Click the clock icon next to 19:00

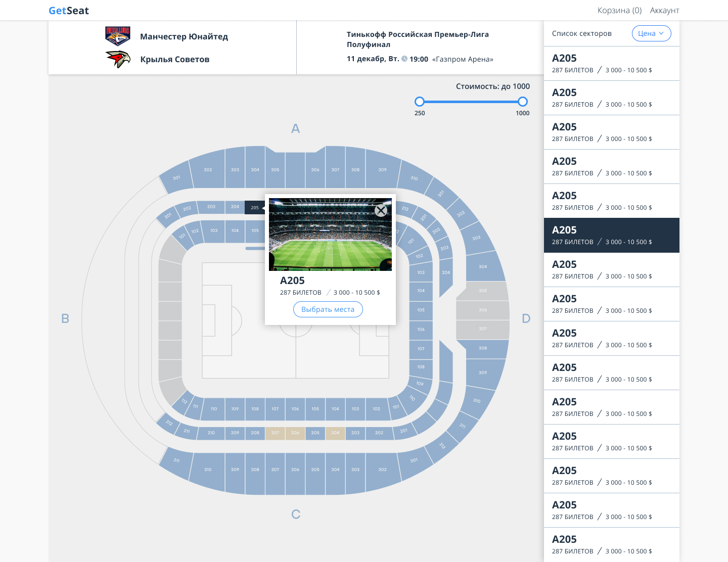(404, 59)
